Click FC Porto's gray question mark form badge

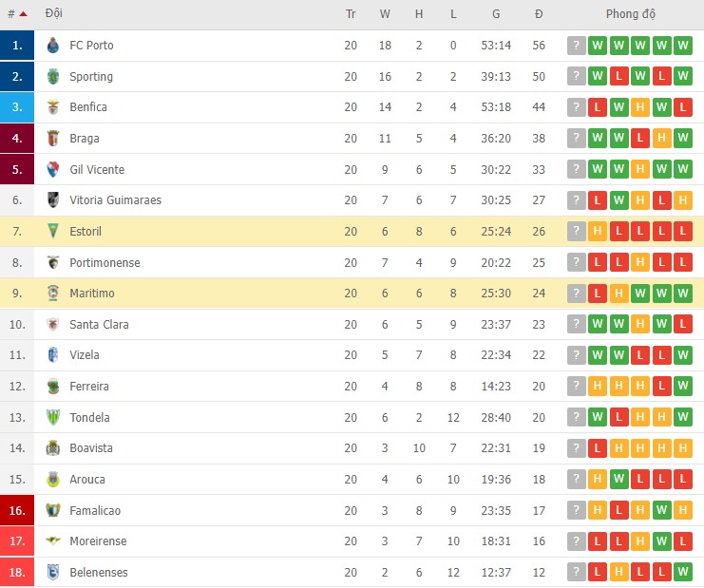577,46
